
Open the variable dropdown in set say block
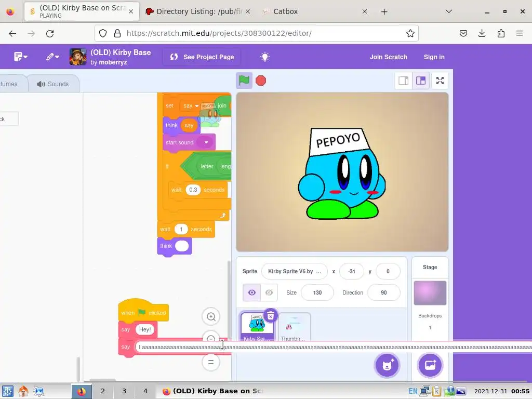[x=191, y=106]
